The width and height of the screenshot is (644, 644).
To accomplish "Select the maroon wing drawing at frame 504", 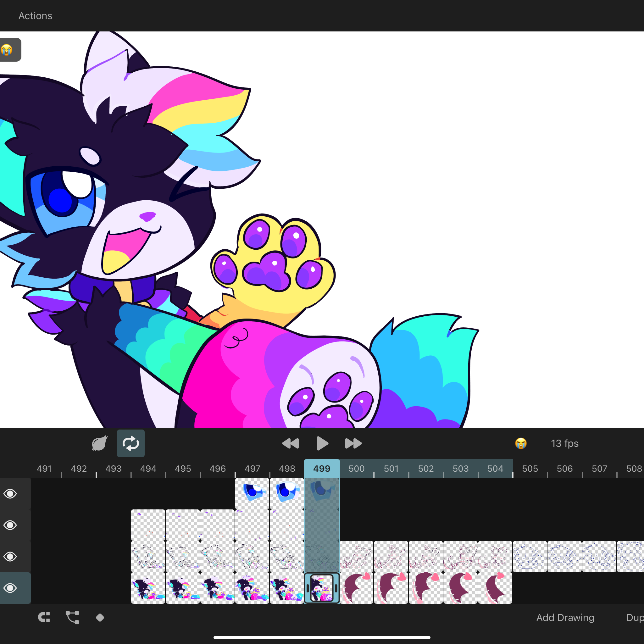I will tap(495, 588).
